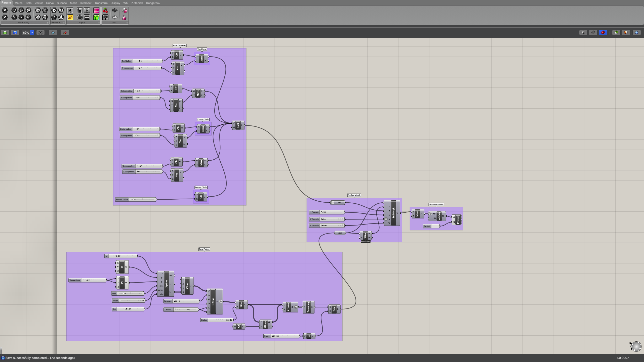644x362 pixels.
Task: Select the Text A primitive icon
Action: tap(61, 17)
